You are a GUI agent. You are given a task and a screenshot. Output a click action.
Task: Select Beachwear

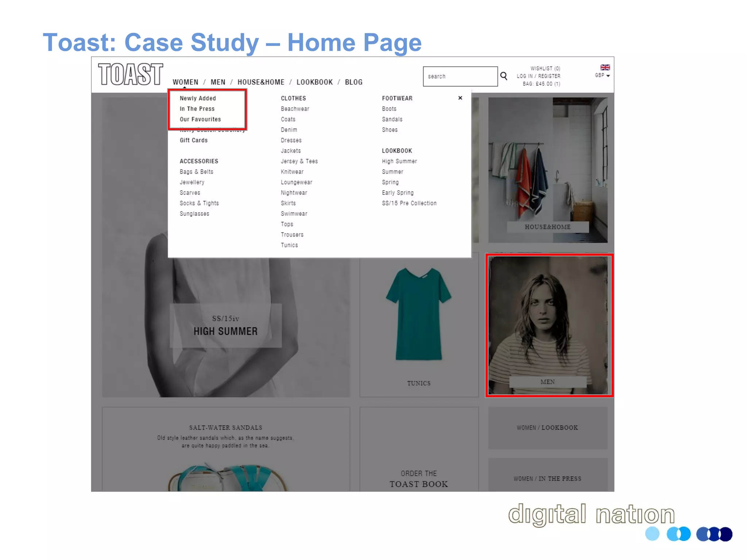[295, 109]
